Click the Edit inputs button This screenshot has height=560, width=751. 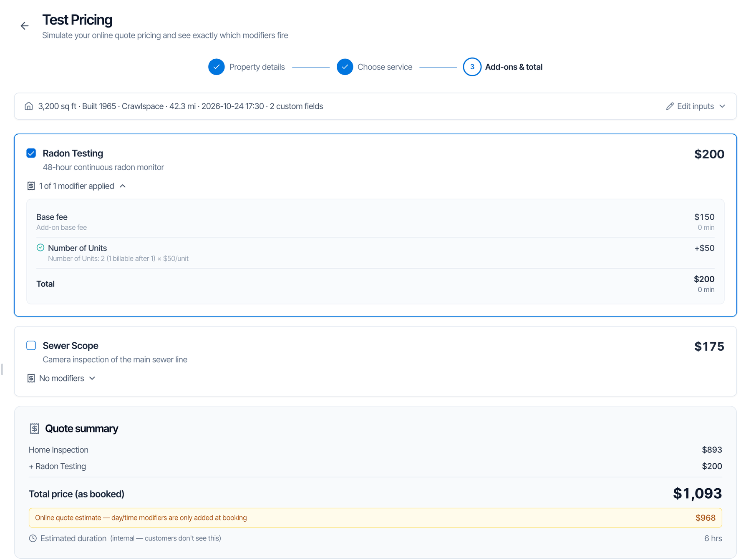[696, 106]
